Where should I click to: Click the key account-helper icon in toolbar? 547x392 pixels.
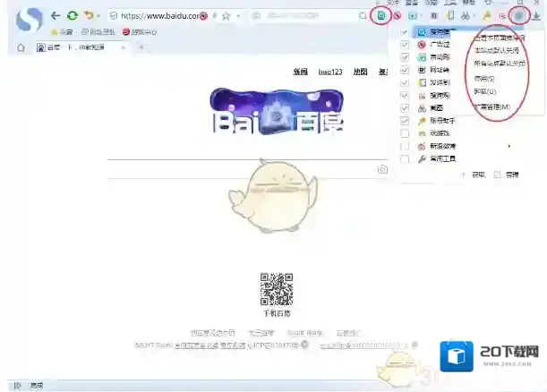pos(487,16)
